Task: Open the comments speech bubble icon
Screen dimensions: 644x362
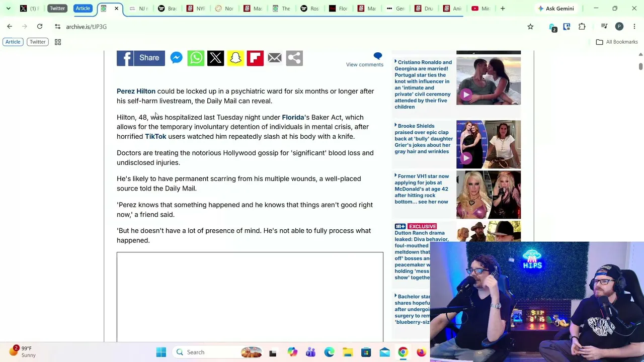Action: (378, 56)
